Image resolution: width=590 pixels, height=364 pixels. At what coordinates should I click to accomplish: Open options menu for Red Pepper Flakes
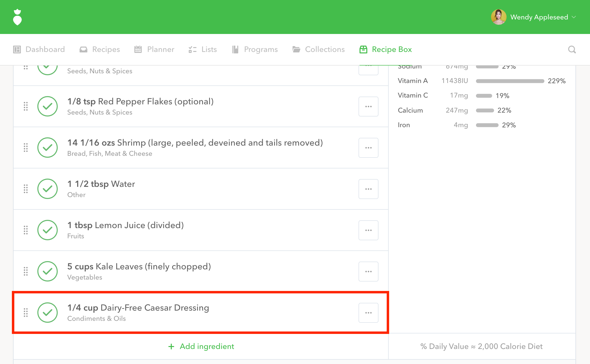coord(368,107)
